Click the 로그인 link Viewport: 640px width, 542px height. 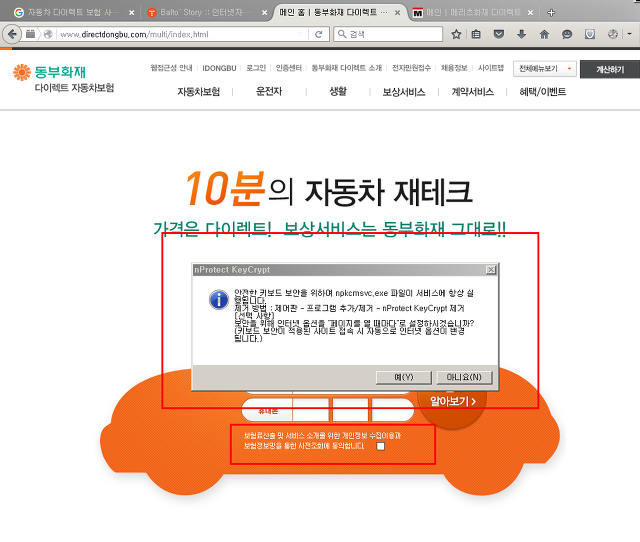[x=256, y=68]
